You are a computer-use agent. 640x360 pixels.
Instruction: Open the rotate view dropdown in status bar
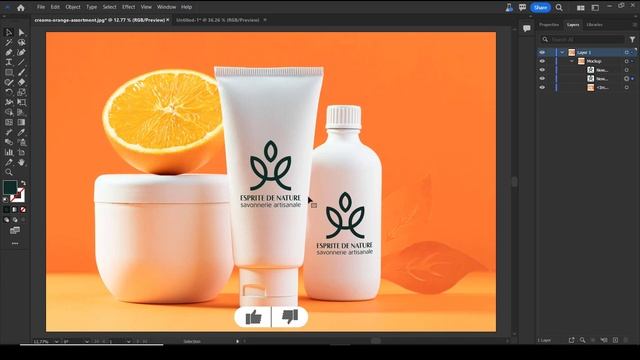tap(87, 342)
